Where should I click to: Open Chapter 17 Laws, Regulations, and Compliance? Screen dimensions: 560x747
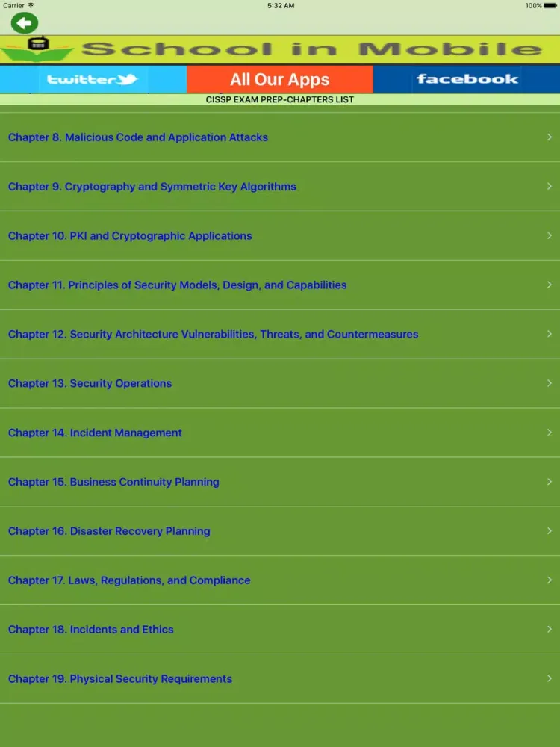pos(129,580)
